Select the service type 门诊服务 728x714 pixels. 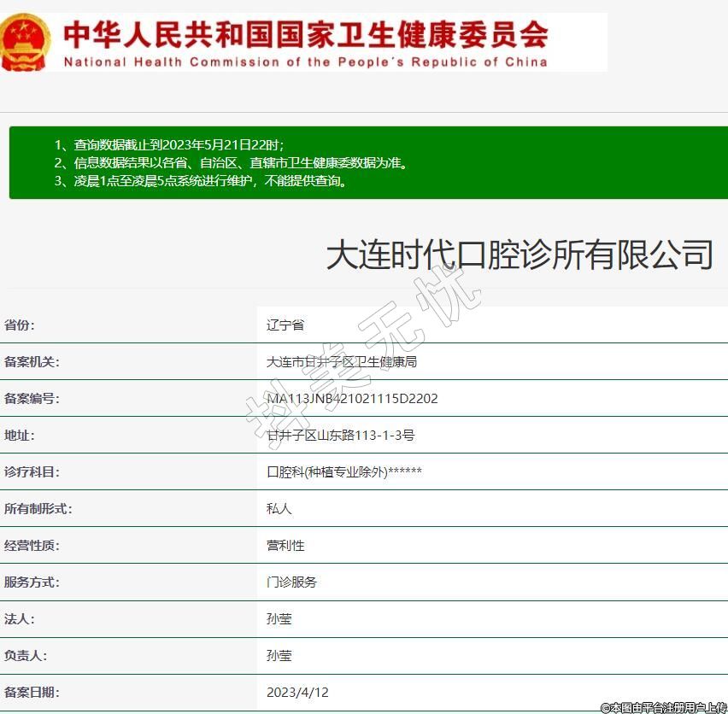click(291, 582)
